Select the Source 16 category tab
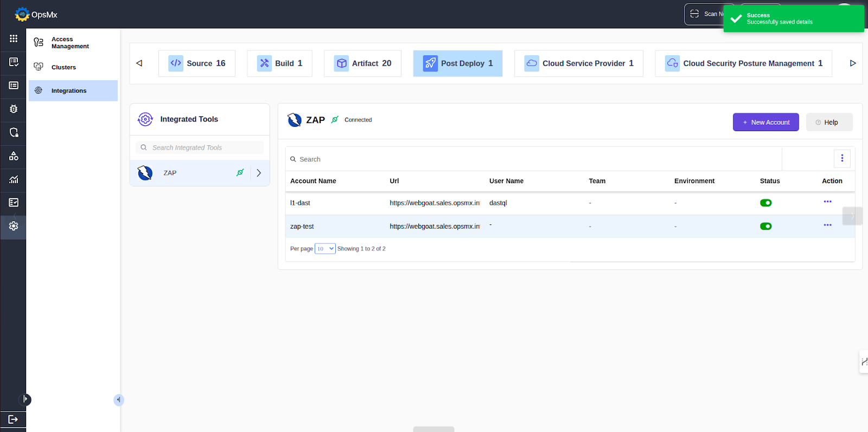 (x=197, y=63)
